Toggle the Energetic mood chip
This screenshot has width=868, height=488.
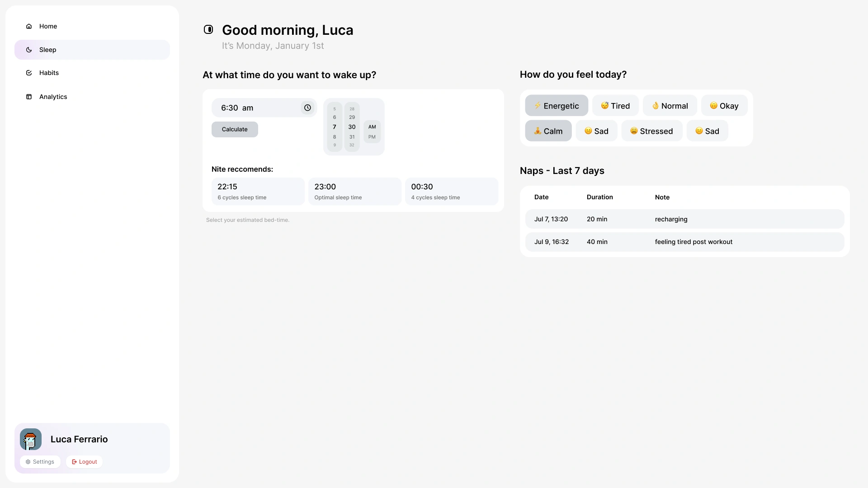(557, 106)
